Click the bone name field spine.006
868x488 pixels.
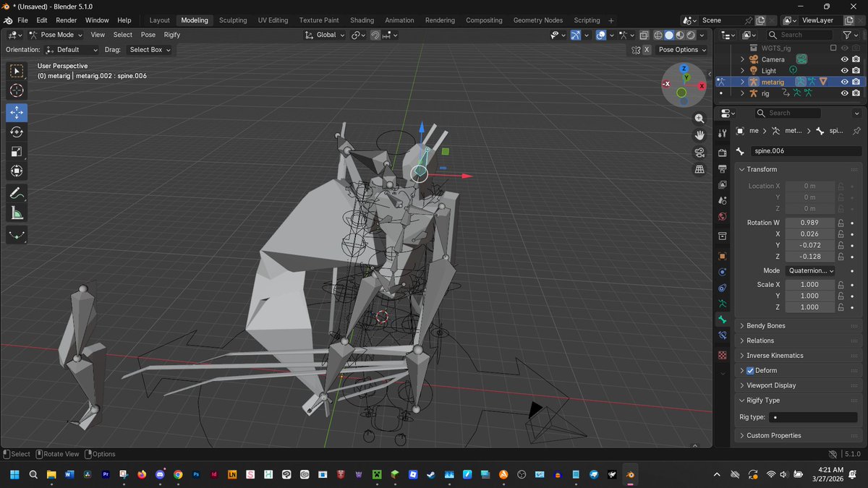click(805, 151)
